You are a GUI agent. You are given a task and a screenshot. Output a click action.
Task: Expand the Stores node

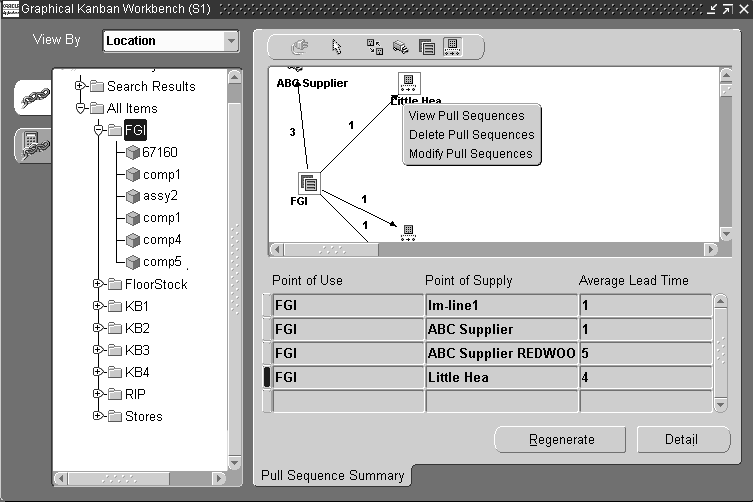(97, 416)
